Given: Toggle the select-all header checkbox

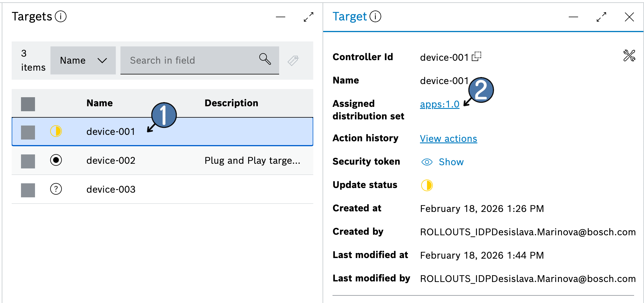Looking at the screenshot, I should pos(28,104).
